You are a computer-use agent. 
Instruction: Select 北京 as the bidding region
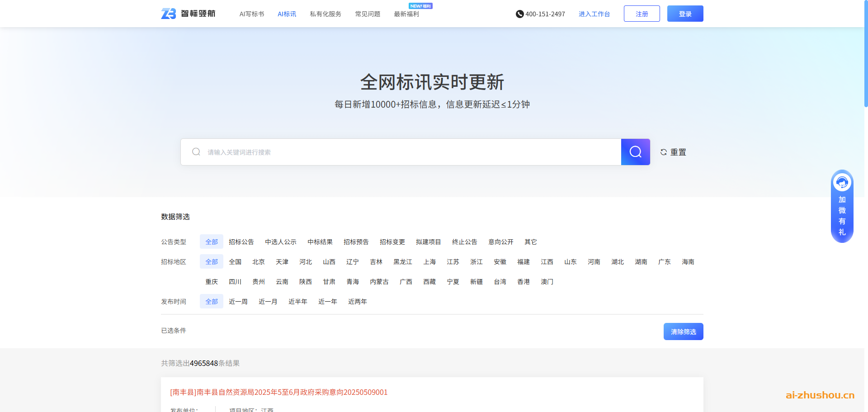258,261
